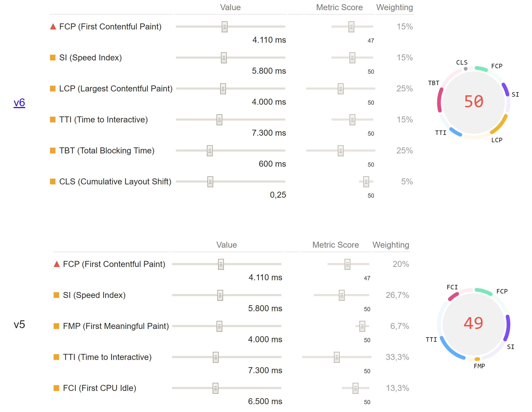Open the v6 version link
The width and height of the screenshot is (532, 412).
click(x=19, y=103)
